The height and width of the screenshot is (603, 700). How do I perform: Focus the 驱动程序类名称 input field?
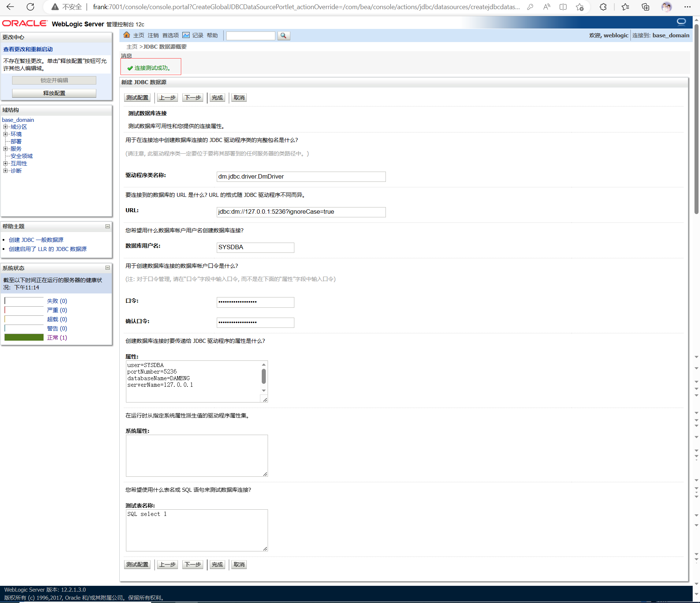pos(301,177)
